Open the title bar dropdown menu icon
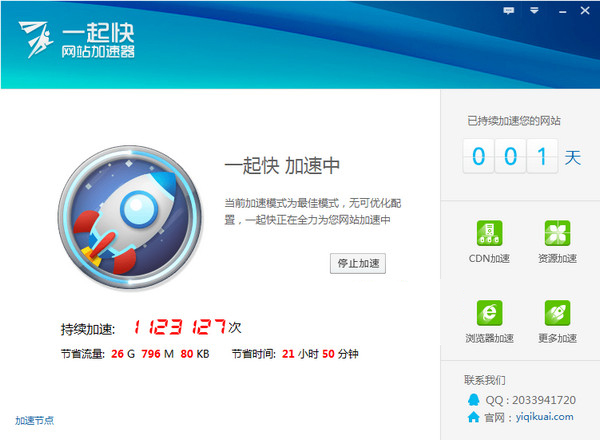 pyautogui.click(x=534, y=11)
